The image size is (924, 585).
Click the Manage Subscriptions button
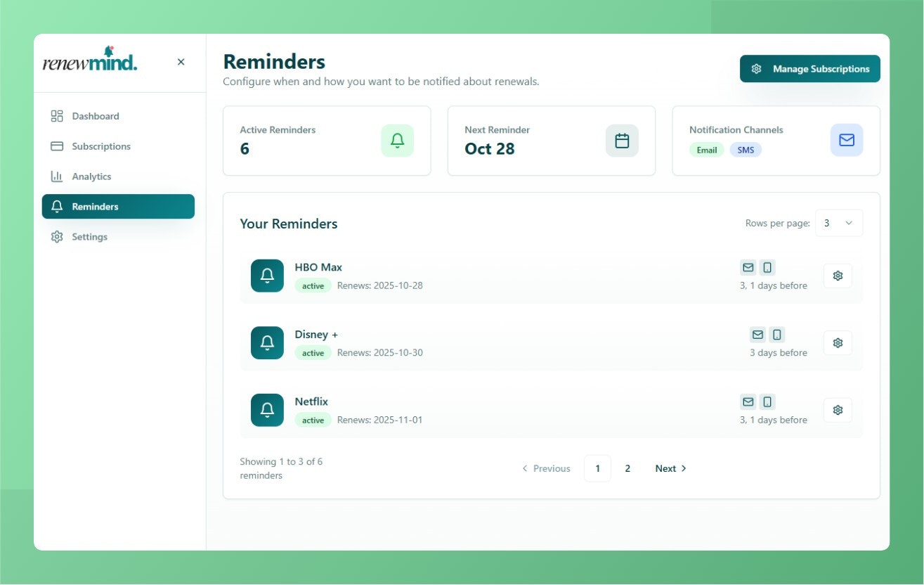[809, 69]
